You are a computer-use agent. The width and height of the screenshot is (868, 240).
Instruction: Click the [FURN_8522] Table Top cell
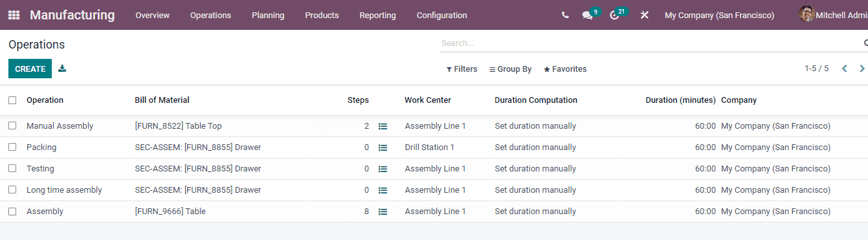click(178, 126)
